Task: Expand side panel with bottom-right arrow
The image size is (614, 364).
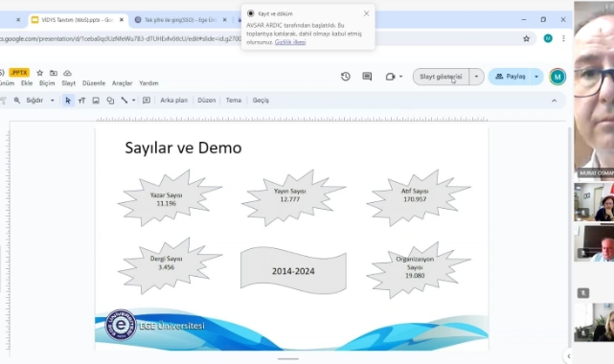Action: [x=569, y=356]
